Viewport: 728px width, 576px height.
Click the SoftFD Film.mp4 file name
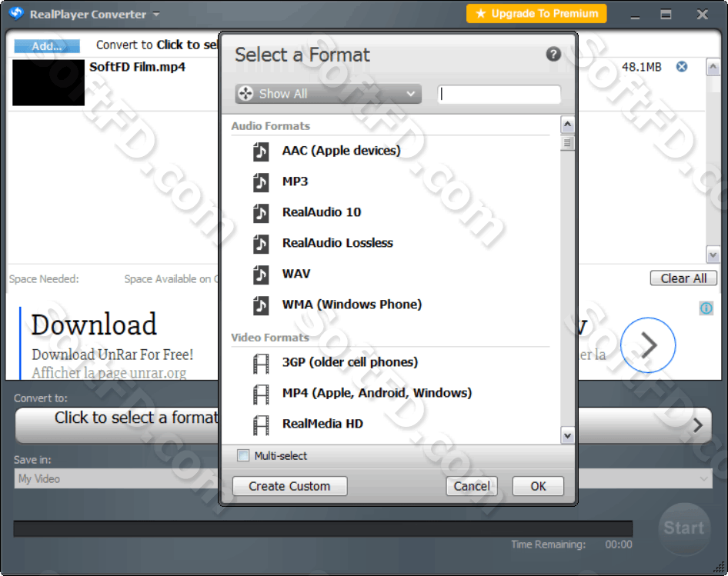pyautogui.click(x=137, y=67)
